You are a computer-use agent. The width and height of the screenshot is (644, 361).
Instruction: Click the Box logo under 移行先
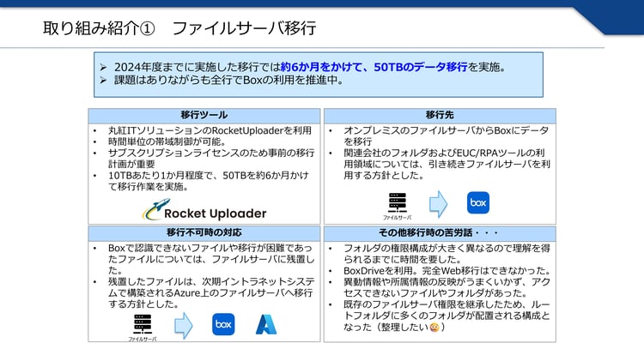(x=478, y=202)
